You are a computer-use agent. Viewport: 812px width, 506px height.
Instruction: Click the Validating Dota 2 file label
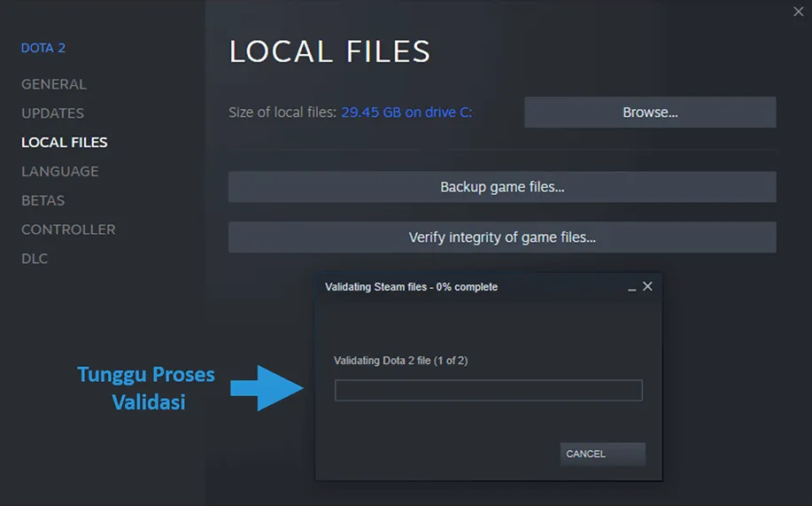[400, 361]
